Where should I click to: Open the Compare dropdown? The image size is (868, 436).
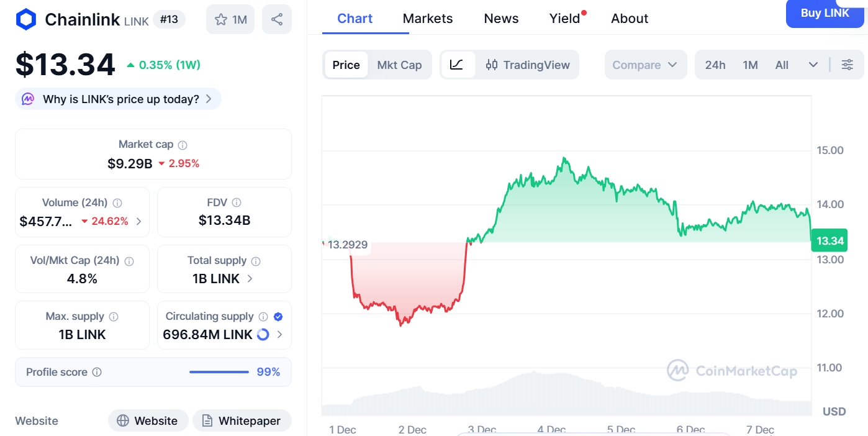[645, 65]
